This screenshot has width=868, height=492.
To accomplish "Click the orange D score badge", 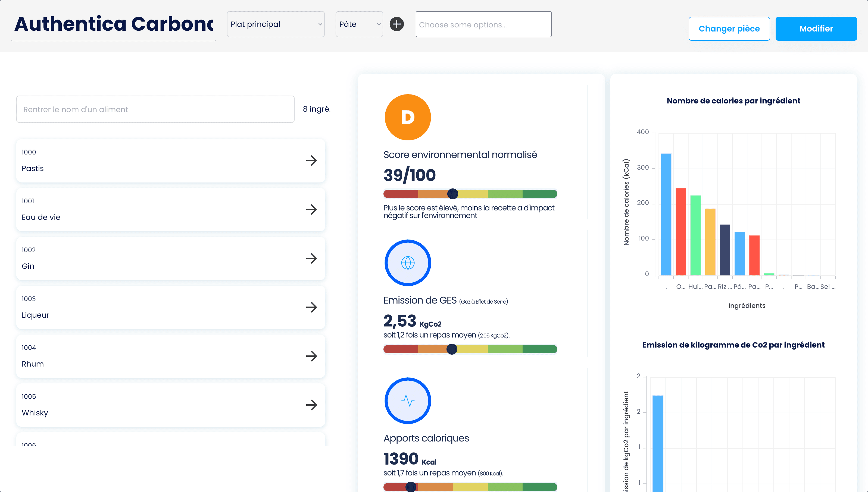I will [x=408, y=117].
